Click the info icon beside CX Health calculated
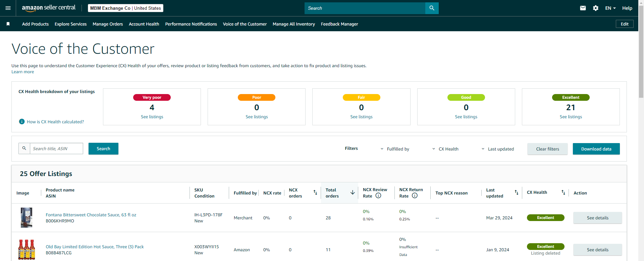 pos(22,122)
